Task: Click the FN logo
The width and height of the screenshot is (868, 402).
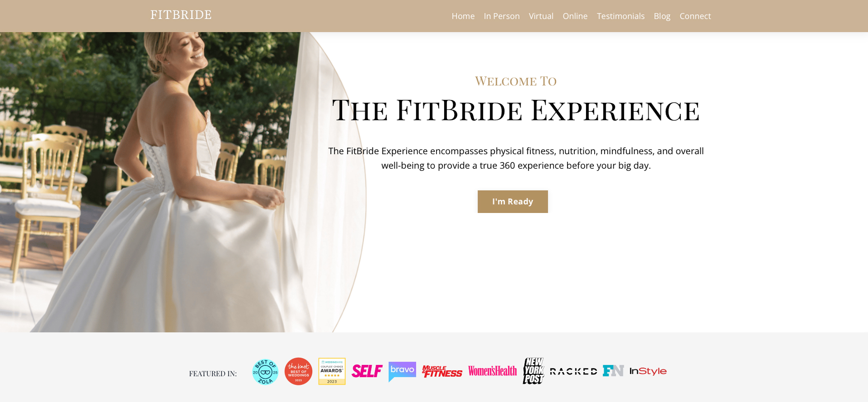Action: click(613, 371)
